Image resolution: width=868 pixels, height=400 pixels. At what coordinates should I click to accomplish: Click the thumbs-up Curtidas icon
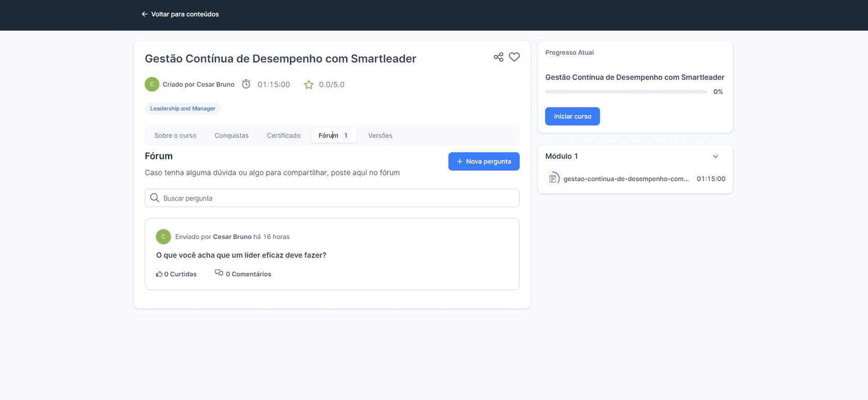(159, 274)
